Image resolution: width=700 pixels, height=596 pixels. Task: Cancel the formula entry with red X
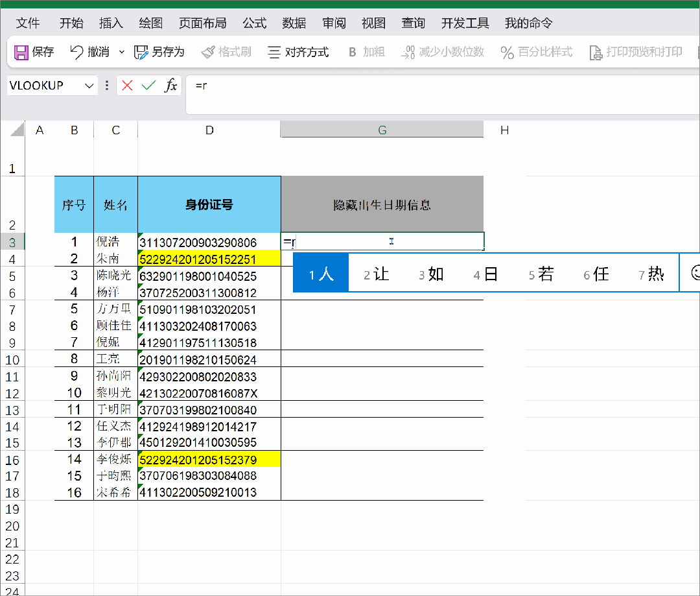[127, 85]
